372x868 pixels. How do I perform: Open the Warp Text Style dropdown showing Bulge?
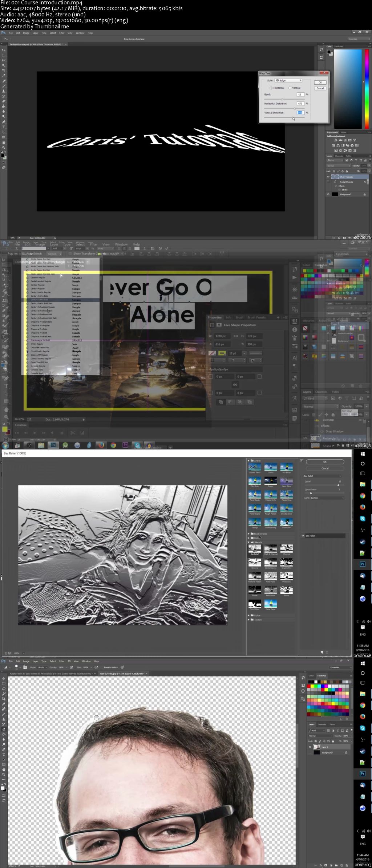(x=288, y=80)
